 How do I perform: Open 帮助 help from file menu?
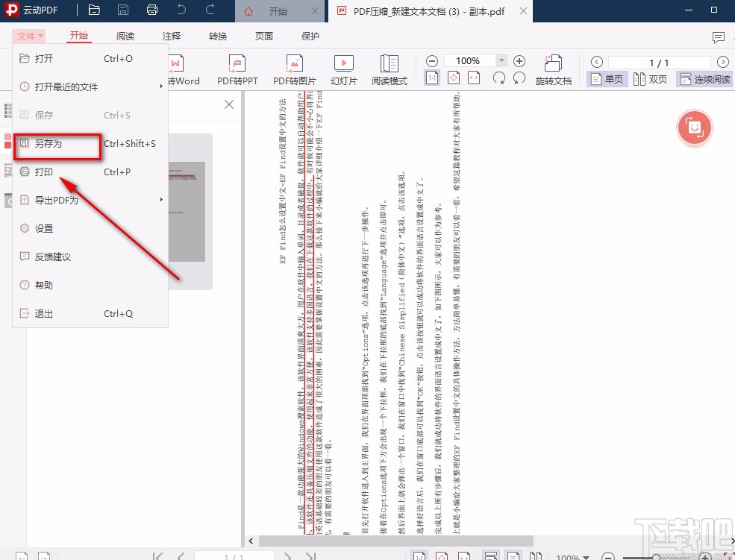(x=90, y=285)
